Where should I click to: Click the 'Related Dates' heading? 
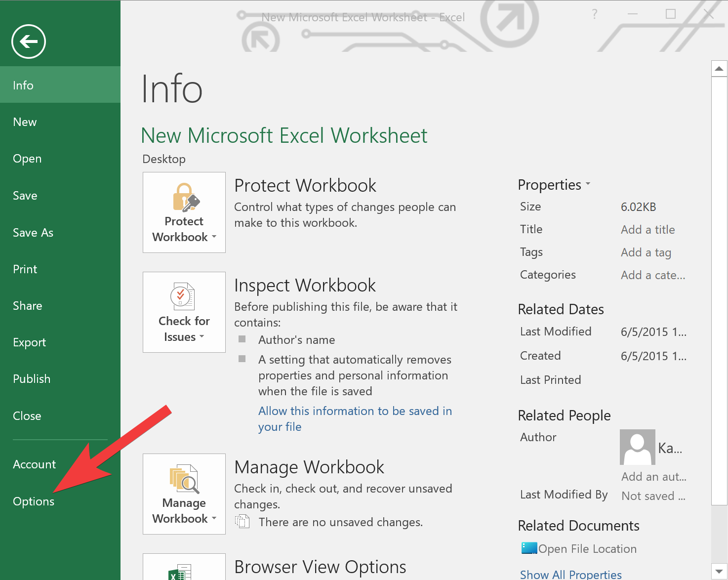tap(561, 309)
